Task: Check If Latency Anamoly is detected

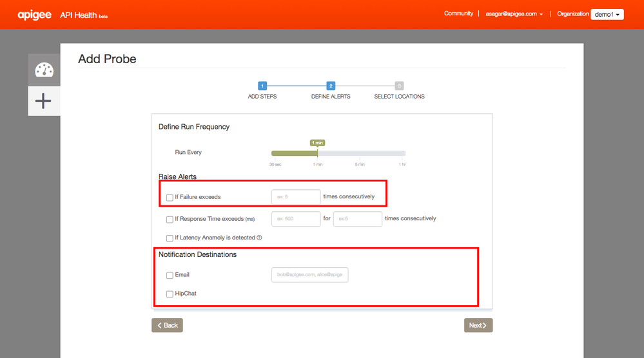Action: [170, 238]
